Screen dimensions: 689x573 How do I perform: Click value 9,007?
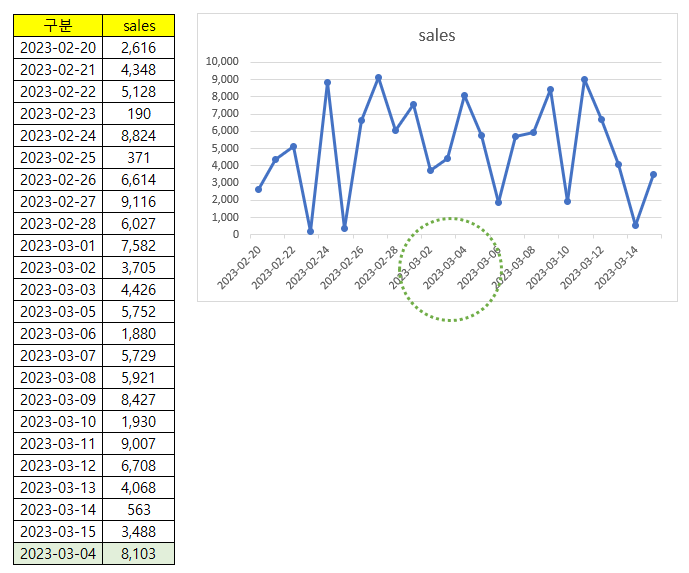[138, 443]
